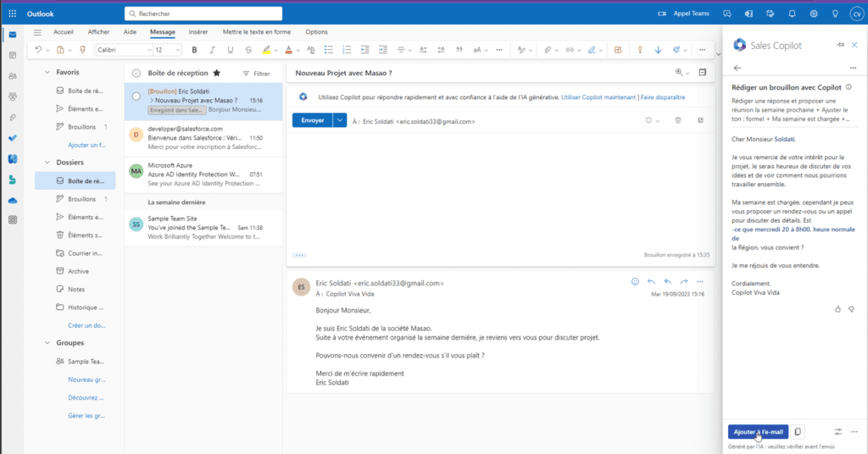Toggle italic formatting
Image resolution: width=868 pixels, height=454 pixels.
212,50
